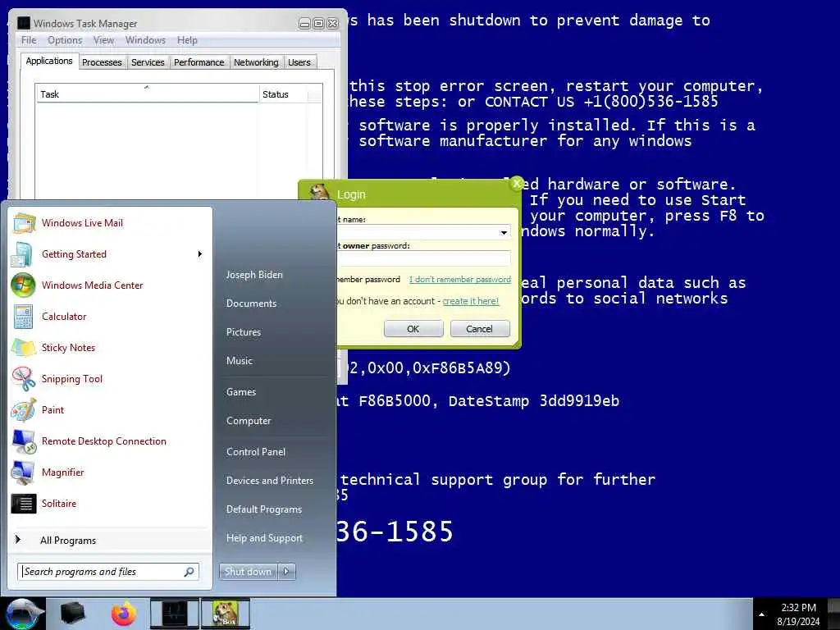The image size is (840, 630).
Task: Open the account name dropdown in Login
Action: point(504,232)
